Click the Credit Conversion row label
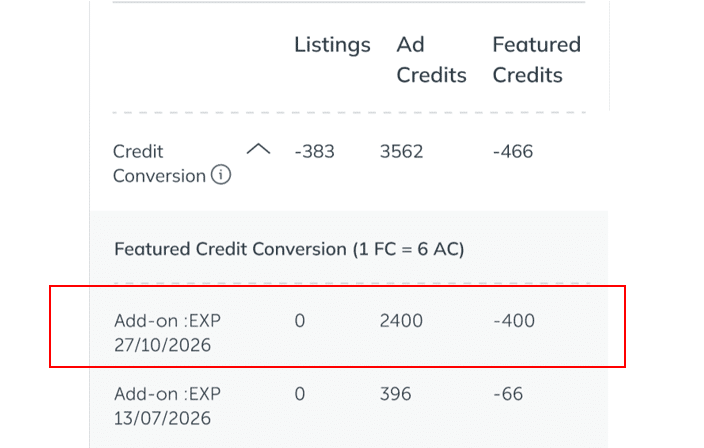 point(160,164)
